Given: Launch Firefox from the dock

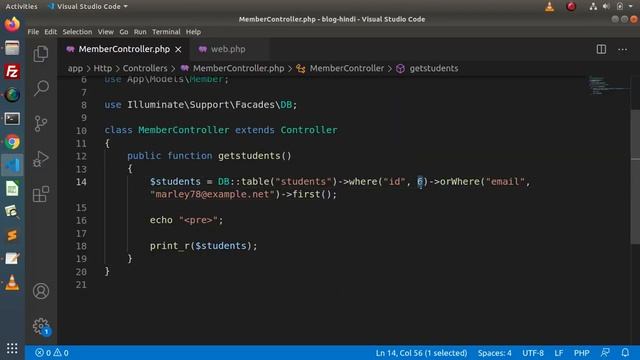Looking at the screenshot, I should point(12,24).
